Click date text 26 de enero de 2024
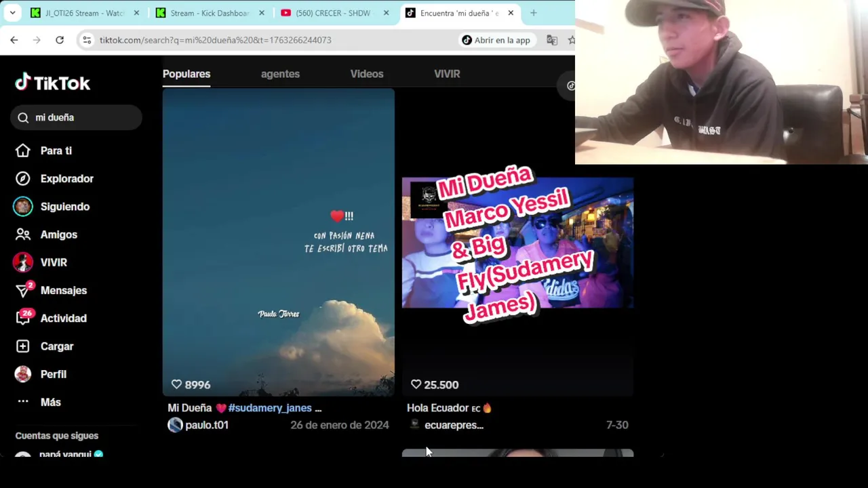The width and height of the screenshot is (868, 488). 340,425
